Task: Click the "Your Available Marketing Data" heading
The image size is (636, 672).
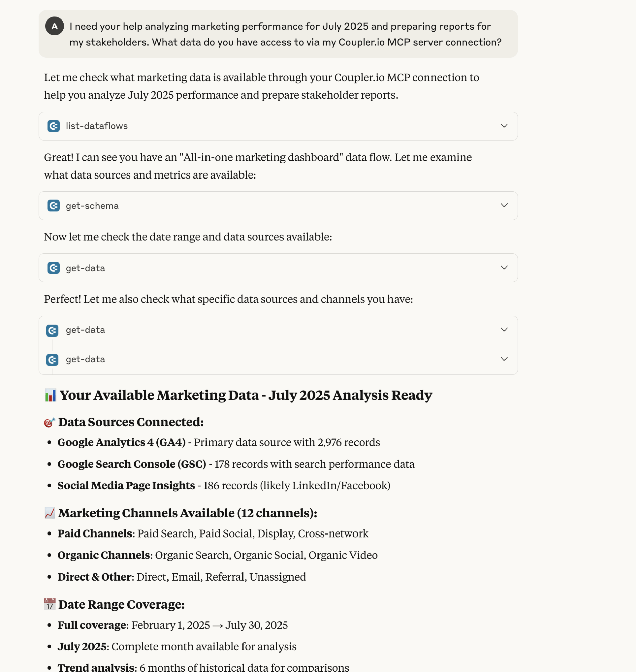Action: 246,395
